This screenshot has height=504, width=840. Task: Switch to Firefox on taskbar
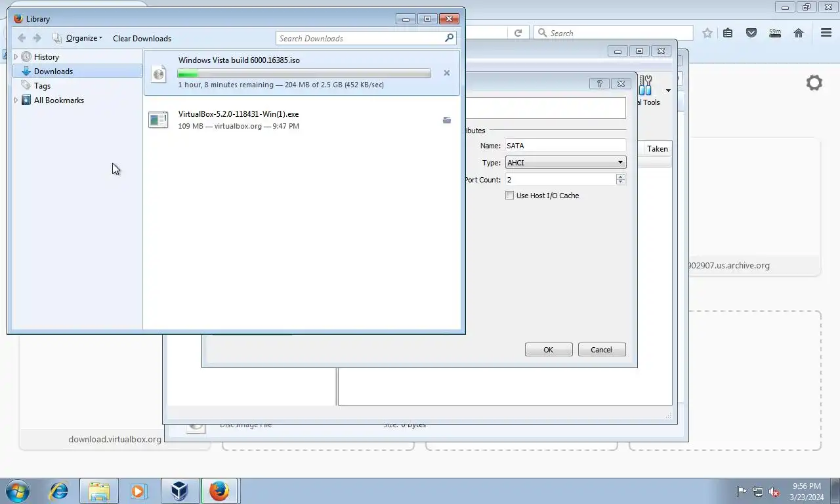coord(220,491)
